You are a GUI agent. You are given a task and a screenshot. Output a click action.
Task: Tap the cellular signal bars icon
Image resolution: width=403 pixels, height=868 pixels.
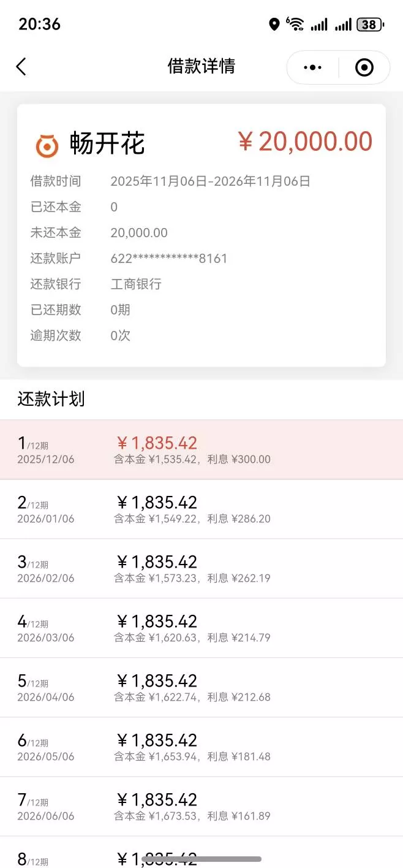point(320,25)
